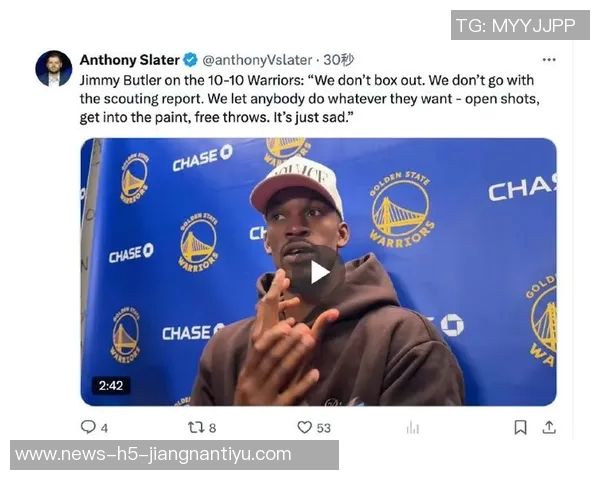The width and height of the screenshot is (600, 480).
Task: Click the Anthony Slater display name
Action: tap(129, 60)
